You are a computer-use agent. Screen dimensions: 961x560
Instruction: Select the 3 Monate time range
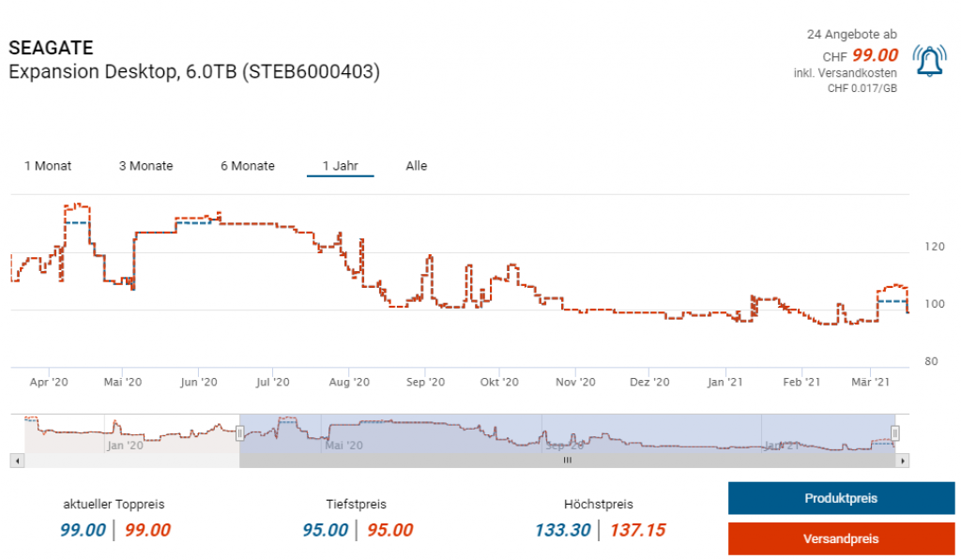click(145, 166)
